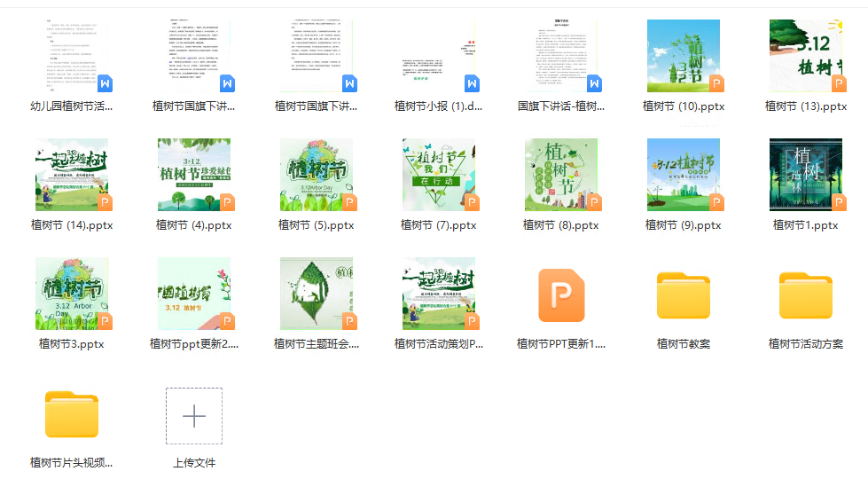Select the dark-themed 植树节1.pptx file
The width and height of the screenshot is (868, 479).
805,175
